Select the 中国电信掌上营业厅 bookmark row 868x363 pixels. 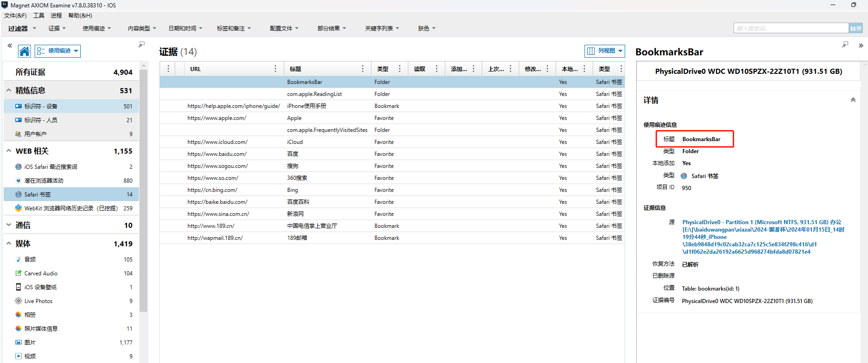[392, 226]
